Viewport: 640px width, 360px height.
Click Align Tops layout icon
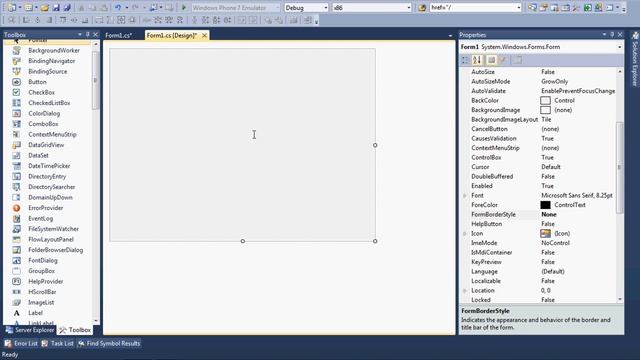tap(63, 20)
